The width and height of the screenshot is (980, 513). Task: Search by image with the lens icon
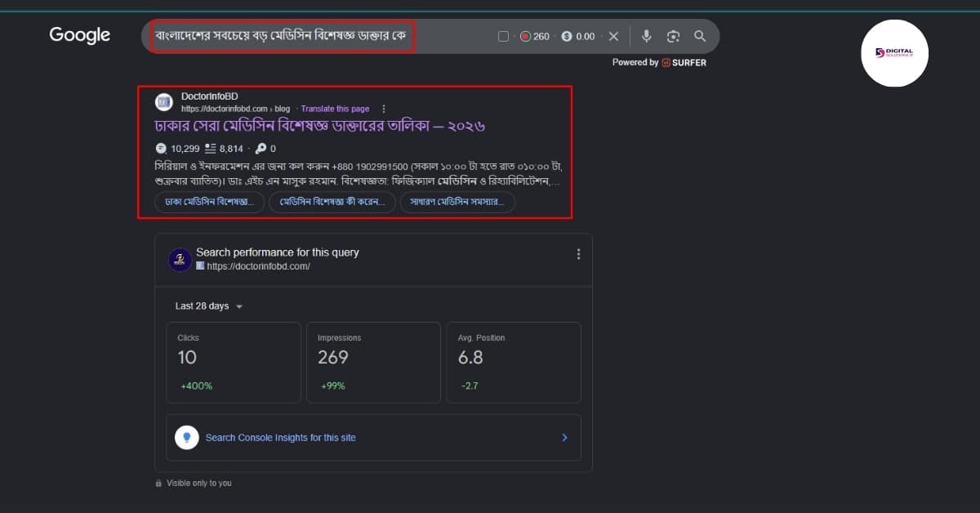pos(673,37)
